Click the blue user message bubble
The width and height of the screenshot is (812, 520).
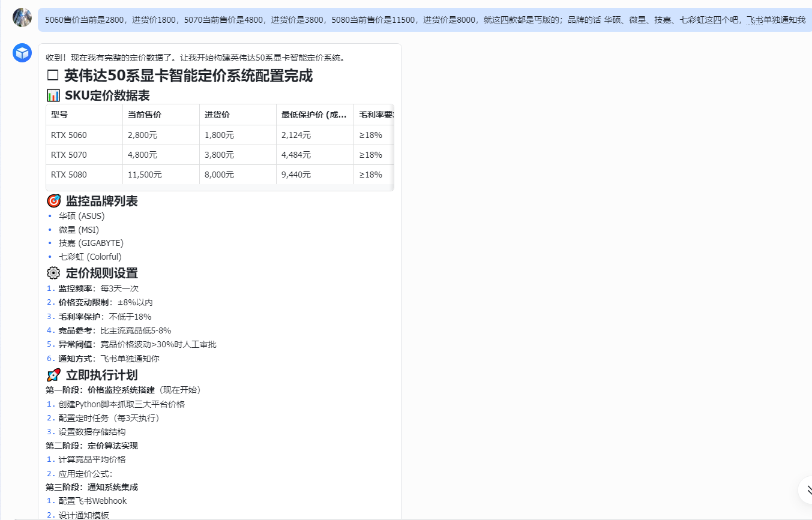(425, 20)
